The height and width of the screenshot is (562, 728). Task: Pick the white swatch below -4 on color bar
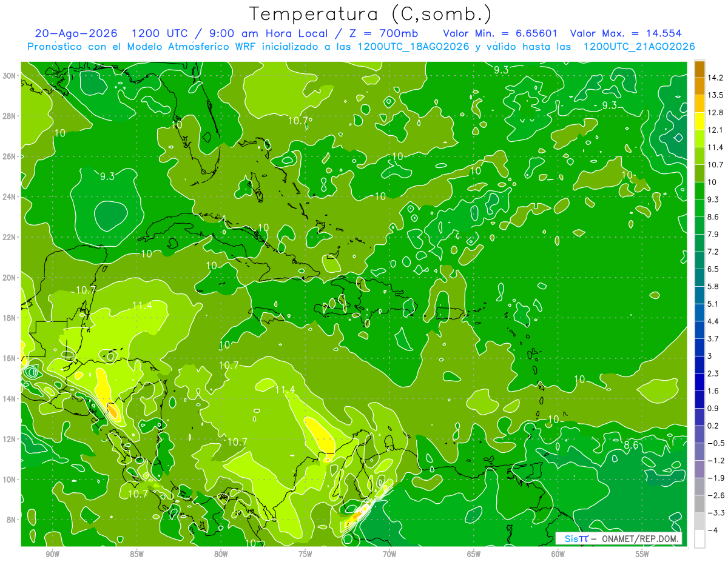699,538
